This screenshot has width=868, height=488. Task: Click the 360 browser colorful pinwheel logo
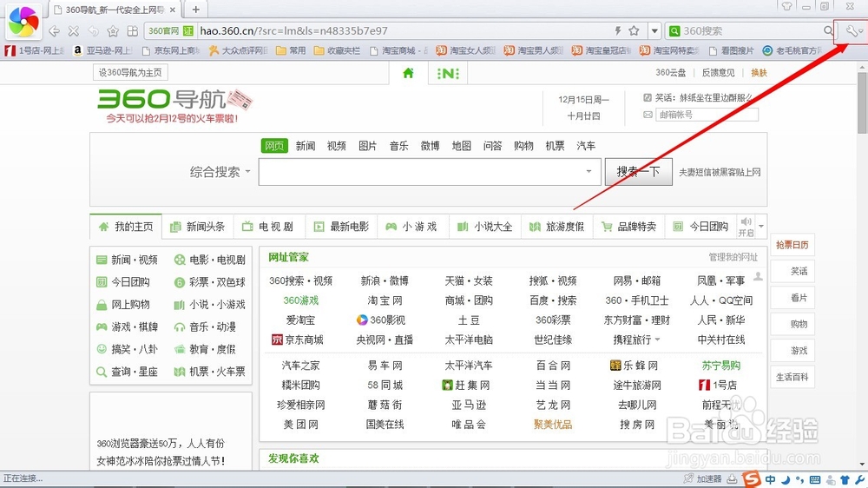(23, 22)
